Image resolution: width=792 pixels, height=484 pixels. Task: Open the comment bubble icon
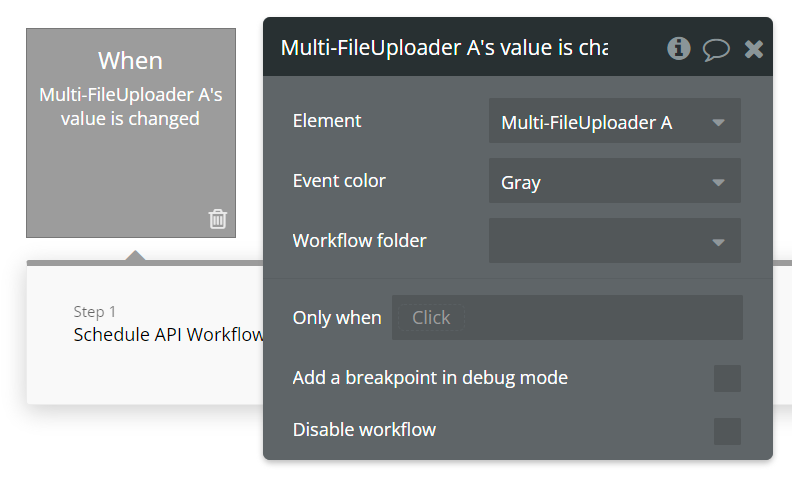pyautogui.click(x=716, y=49)
